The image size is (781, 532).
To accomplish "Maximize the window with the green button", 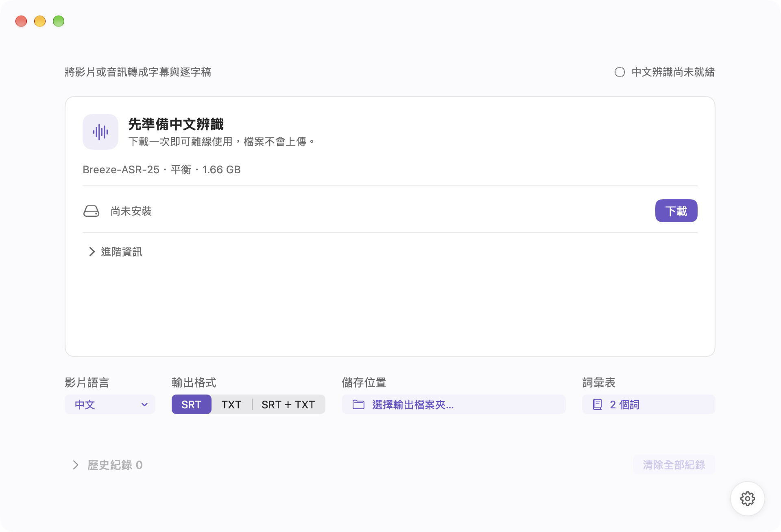I will (x=59, y=21).
